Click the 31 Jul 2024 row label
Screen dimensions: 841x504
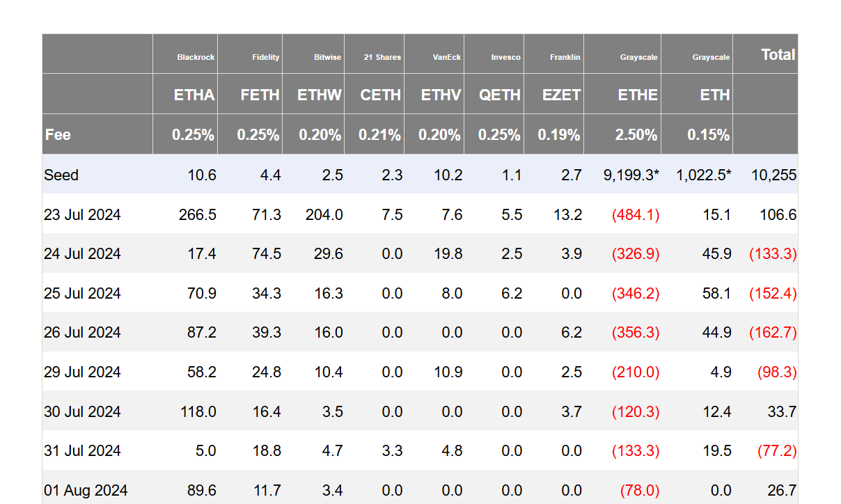click(x=82, y=451)
